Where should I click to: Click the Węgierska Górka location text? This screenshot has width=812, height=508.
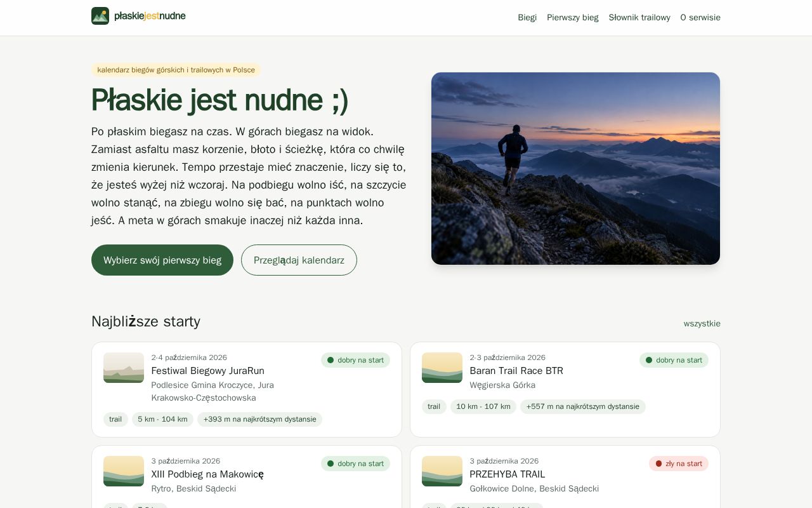[x=502, y=385]
